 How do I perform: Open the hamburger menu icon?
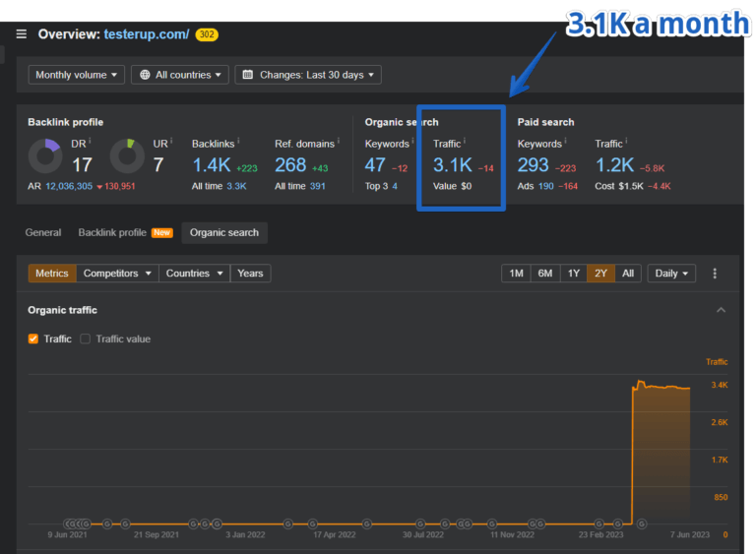22,34
